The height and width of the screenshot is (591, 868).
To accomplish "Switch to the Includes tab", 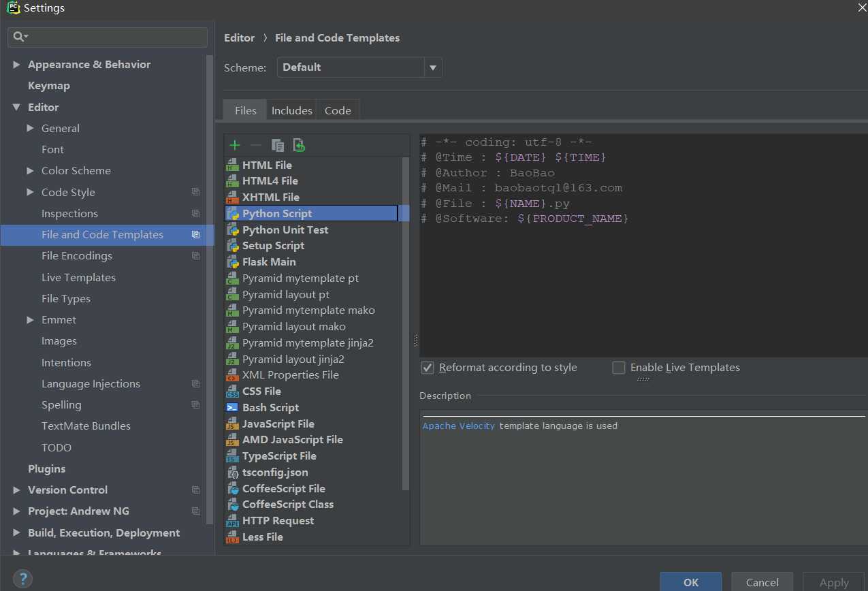I will pos(291,110).
